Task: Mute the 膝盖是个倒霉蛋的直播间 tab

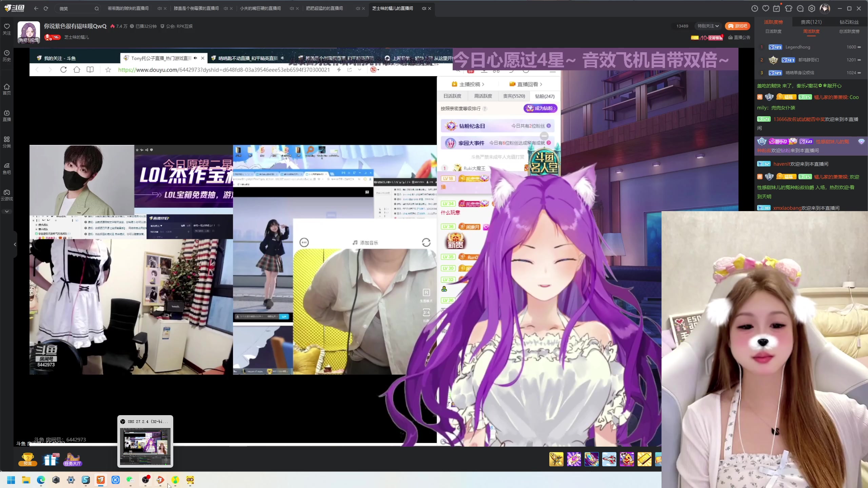Action: tap(226, 8)
